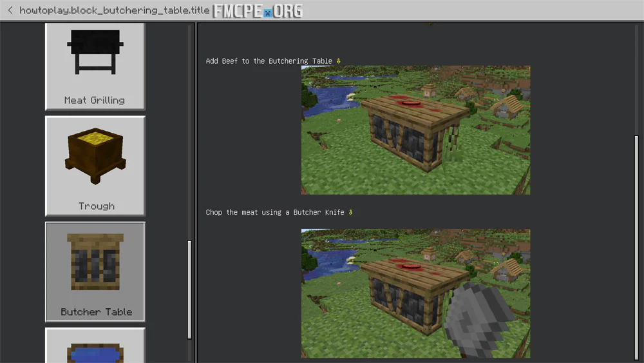Open the Meat Grilling guide tab
Image resolution: width=644 pixels, height=363 pixels.
(95, 66)
